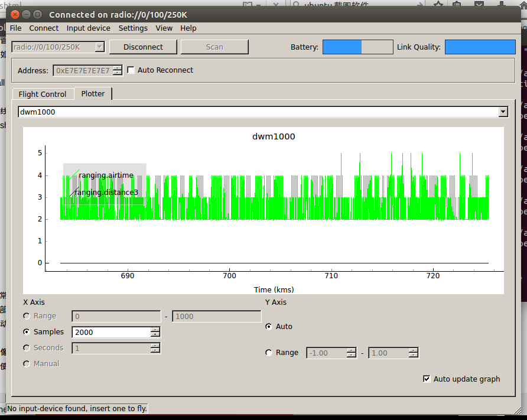The height and width of the screenshot is (420, 527).
Task: Select the Y Axis Range radio button
Action: (x=269, y=353)
